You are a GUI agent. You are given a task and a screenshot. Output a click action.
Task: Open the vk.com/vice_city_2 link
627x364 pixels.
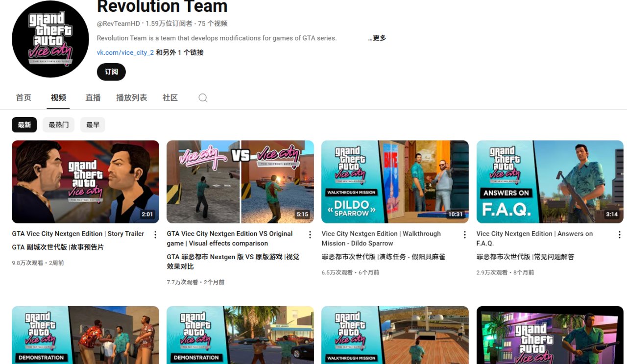coord(125,52)
